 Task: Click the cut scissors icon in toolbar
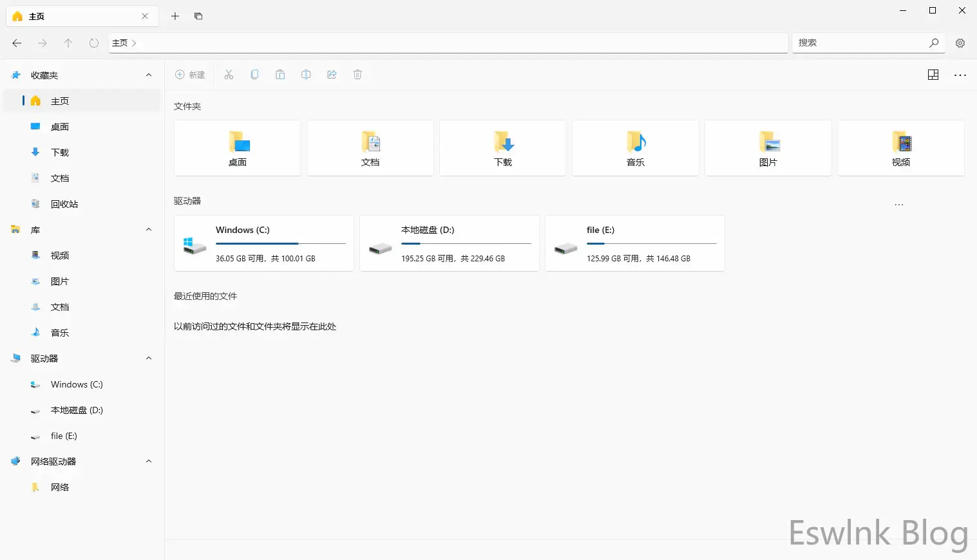(x=229, y=75)
